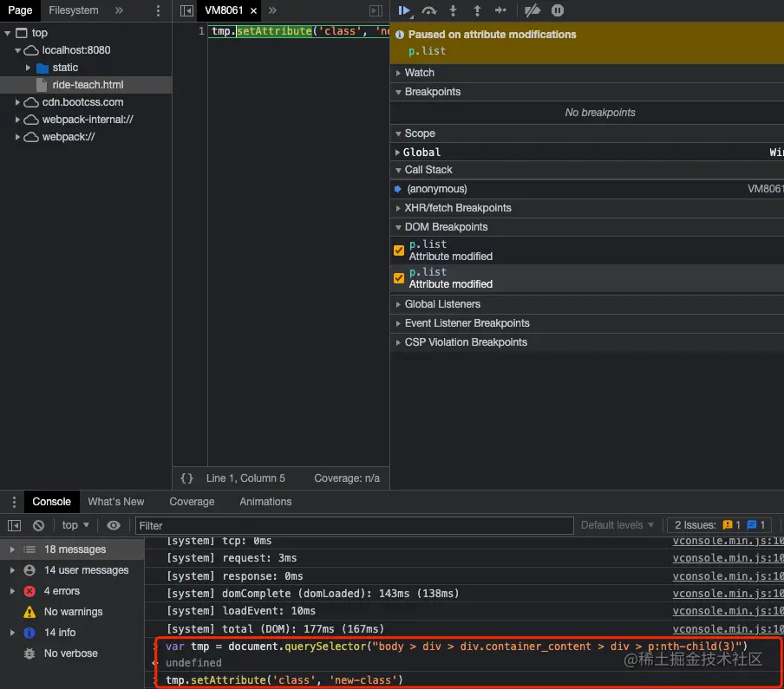The height and width of the screenshot is (689, 784).
Task: Open the navigator three-dot menu
Action: pyautogui.click(x=158, y=10)
